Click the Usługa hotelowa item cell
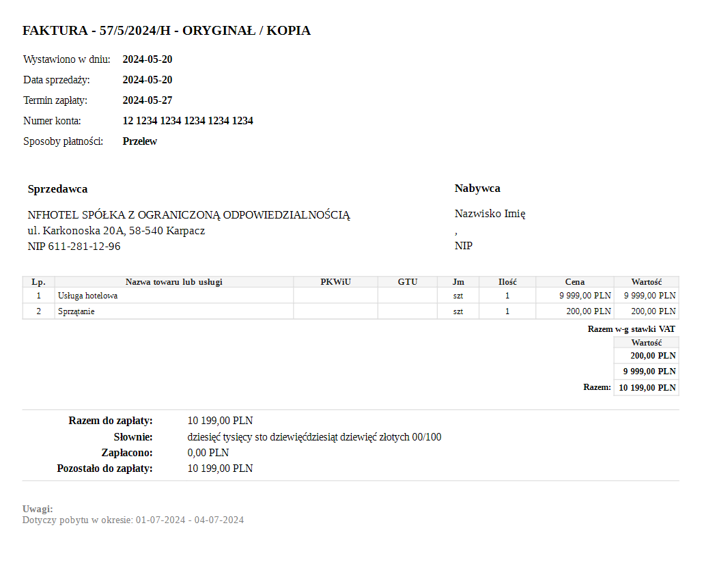Viewport: 702px width, 588px height. (173, 296)
